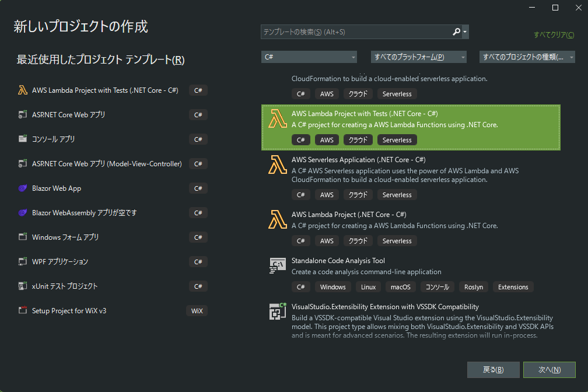The image size is (588, 392).
Task: Select Windows フォーム アプリ recent template
Action: tap(113, 237)
